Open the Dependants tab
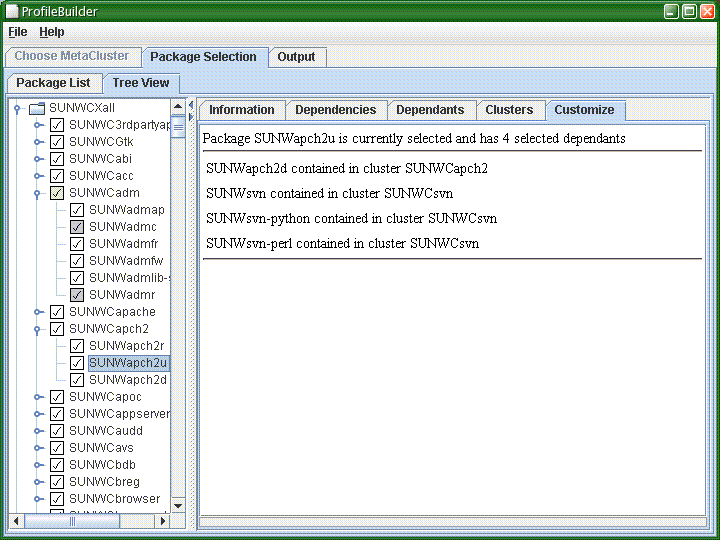 pos(430,110)
